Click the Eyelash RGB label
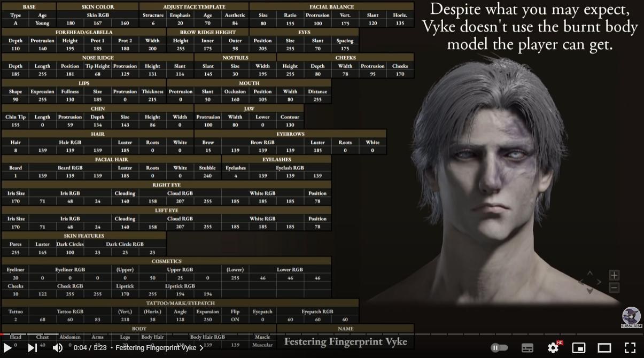The image size is (644, 358). [x=290, y=168]
